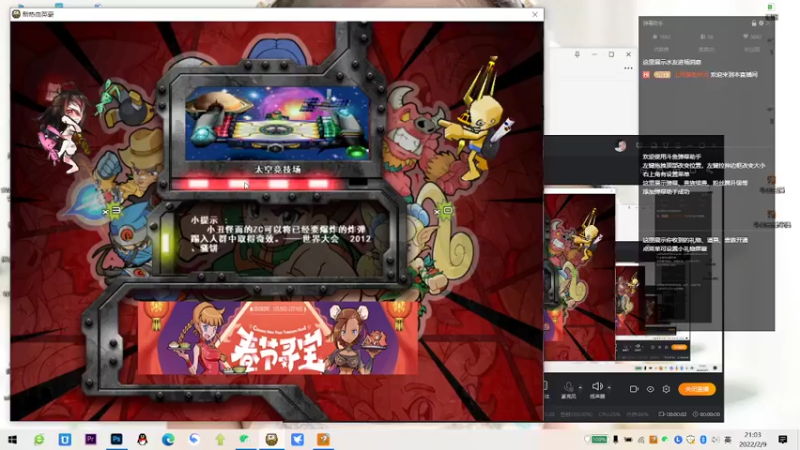Open streaming tool settings gear

(666, 389)
